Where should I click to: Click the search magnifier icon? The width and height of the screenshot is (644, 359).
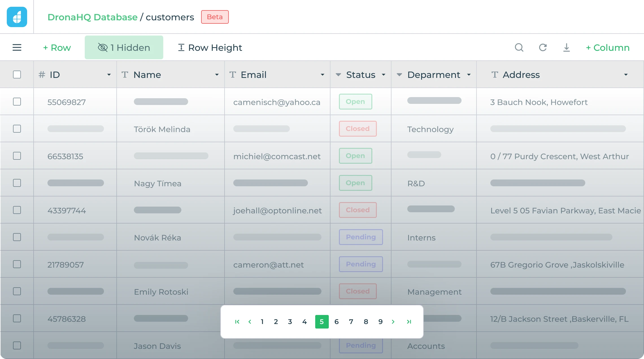(519, 47)
